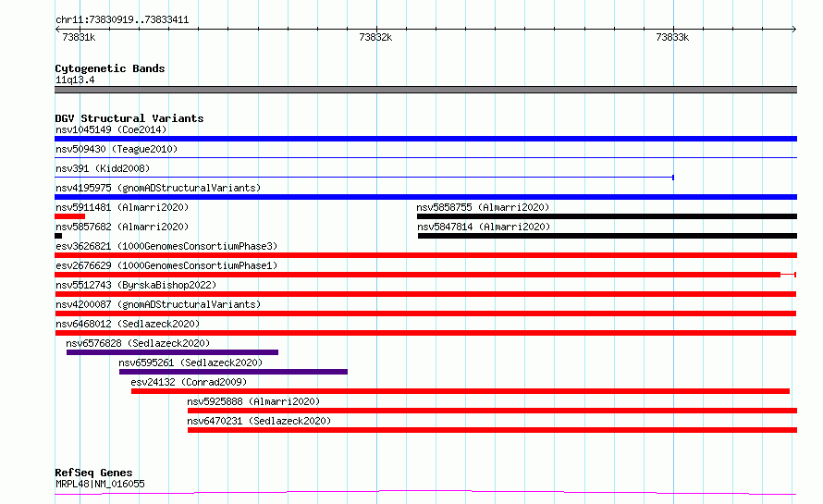Select the red nsv6468012 variant bar
Viewport: 823px width, 504px height.
tap(425, 333)
